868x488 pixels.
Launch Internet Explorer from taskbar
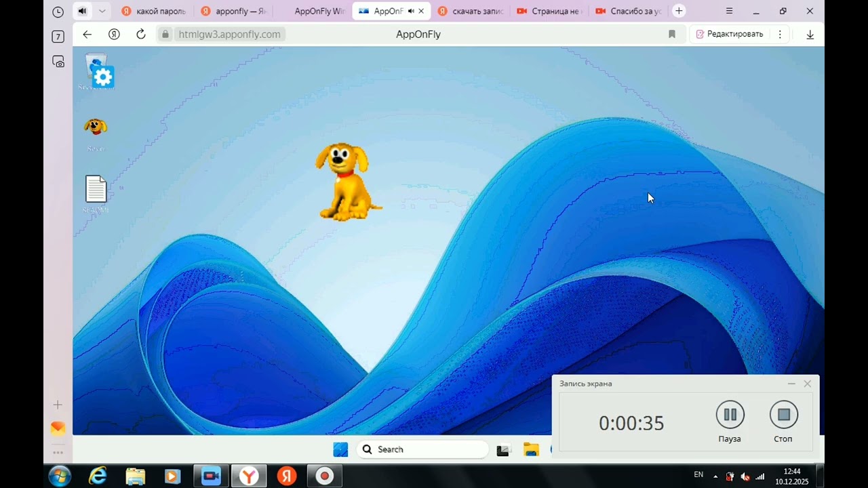coord(98,476)
